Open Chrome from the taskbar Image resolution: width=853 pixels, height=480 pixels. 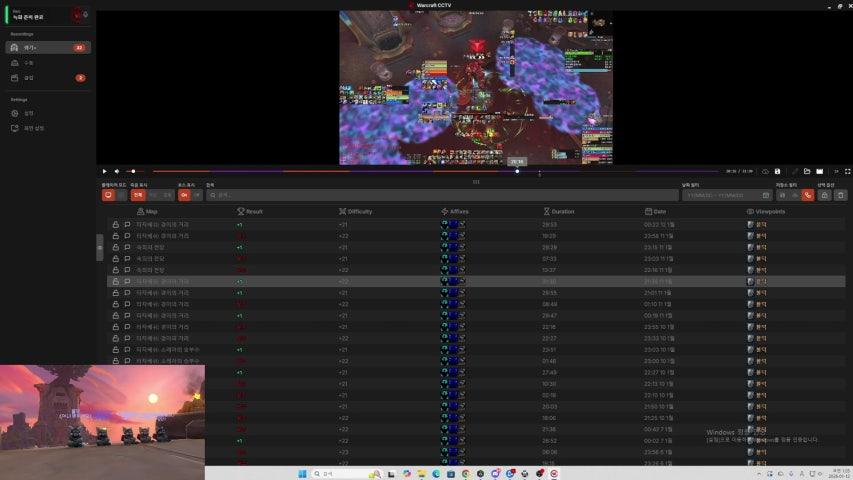[x=466, y=473]
